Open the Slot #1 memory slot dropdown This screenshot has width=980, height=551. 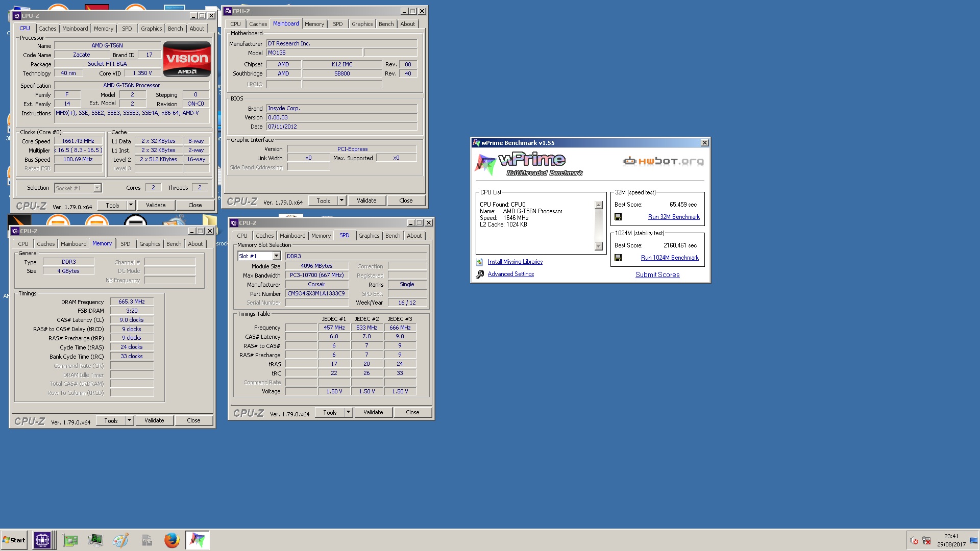tap(276, 256)
